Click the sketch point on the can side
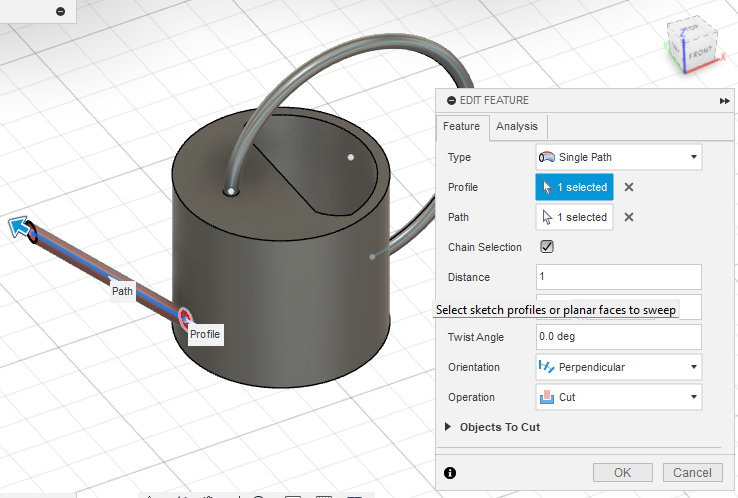The width and height of the screenshot is (738, 498). click(x=372, y=257)
